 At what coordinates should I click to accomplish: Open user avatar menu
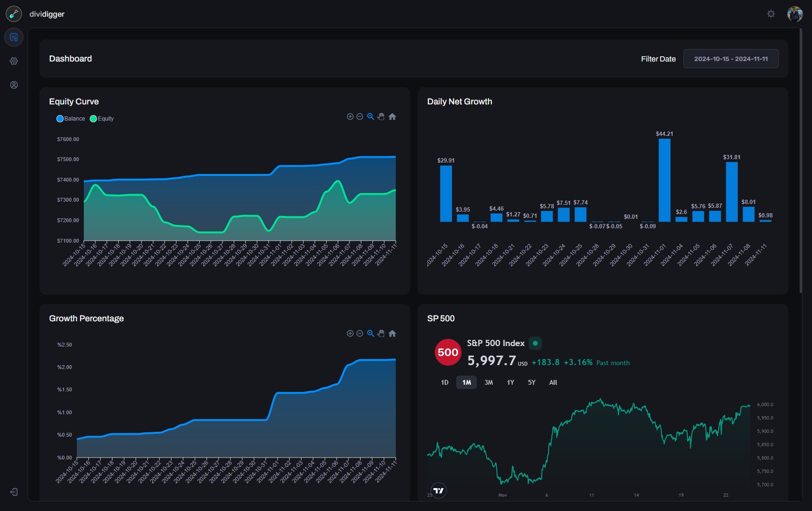795,14
